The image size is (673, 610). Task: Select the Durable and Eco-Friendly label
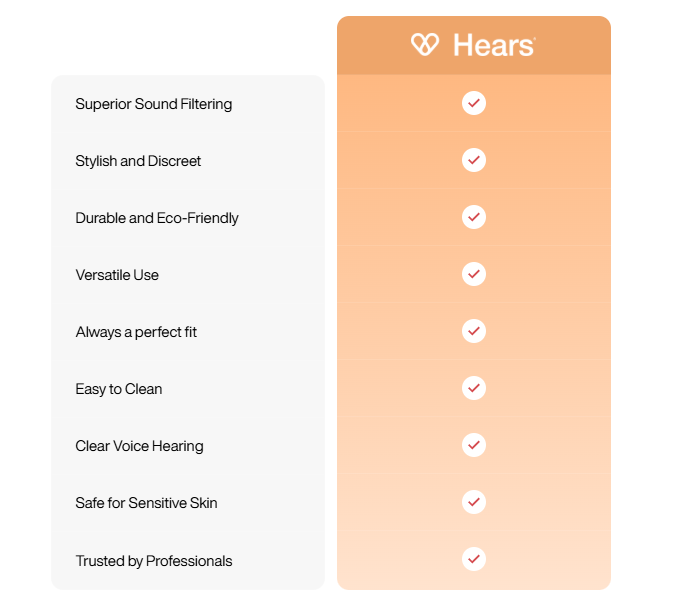point(157,219)
